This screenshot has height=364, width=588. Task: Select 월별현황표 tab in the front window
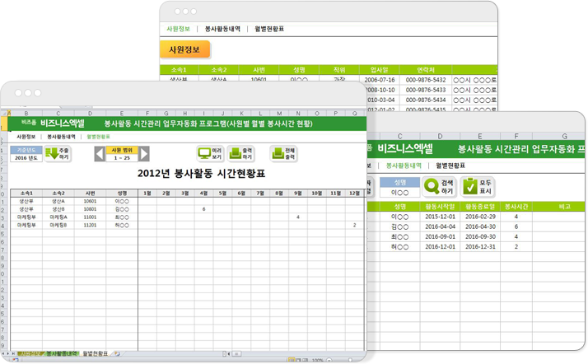[96, 136]
